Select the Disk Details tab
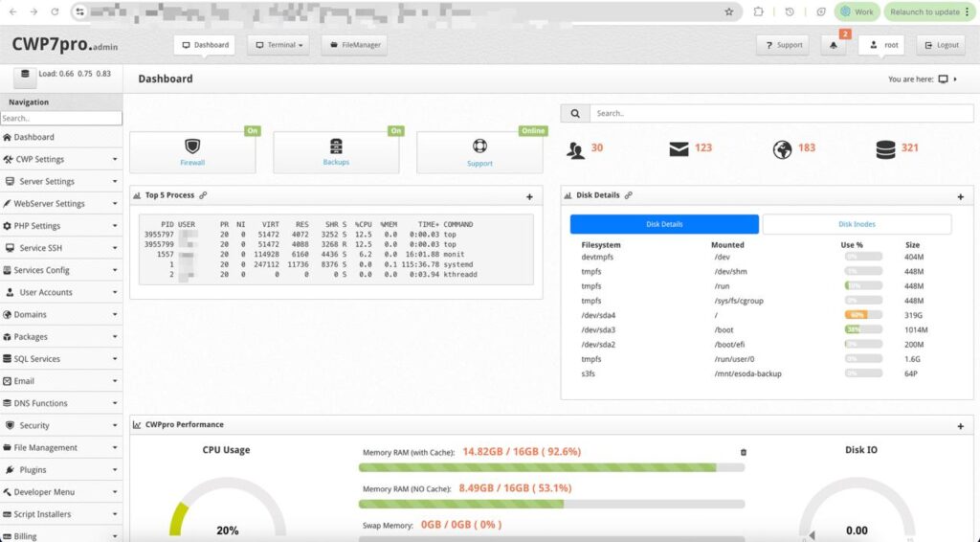The width and height of the screenshot is (980, 542). 664,224
